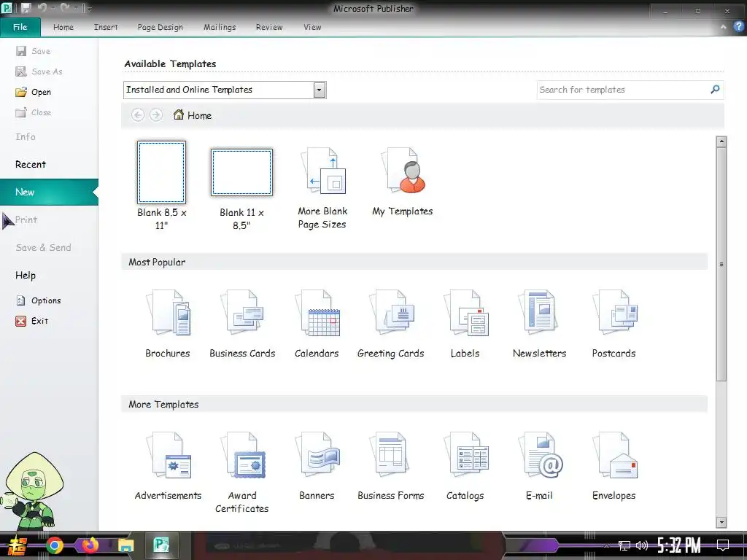Minimize the ribbon with the caret icon
The height and width of the screenshot is (560, 747).
(723, 27)
